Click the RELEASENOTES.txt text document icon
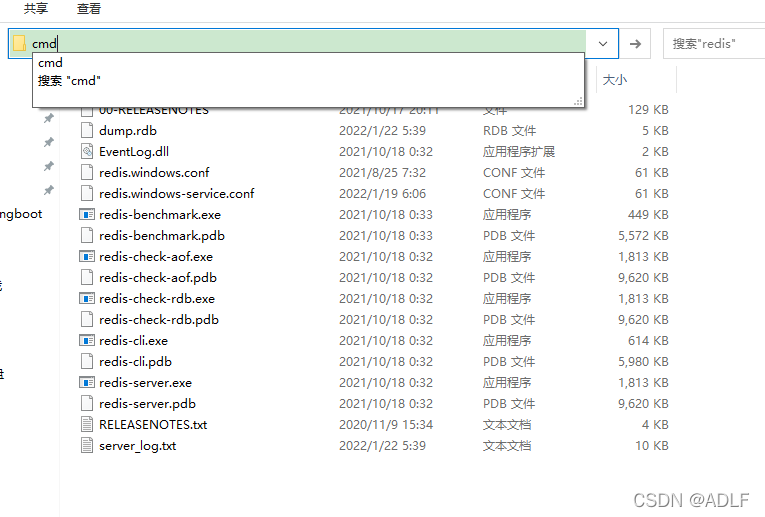 click(87, 424)
